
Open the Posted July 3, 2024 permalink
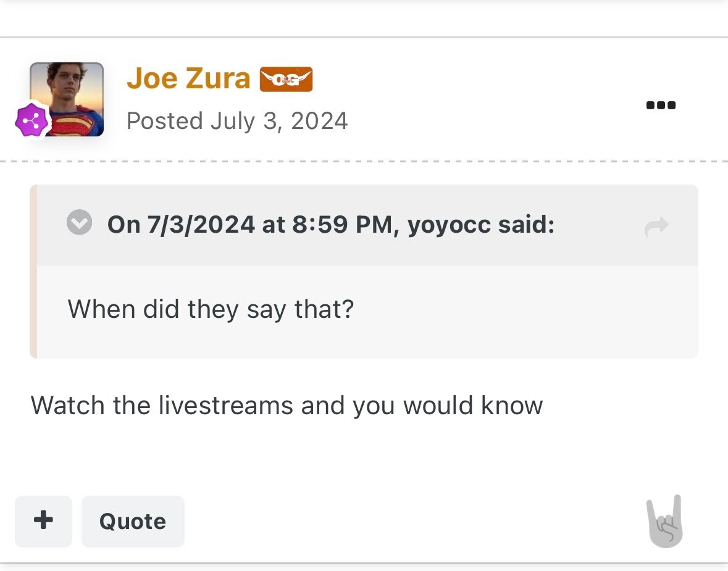click(x=236, y=121)
